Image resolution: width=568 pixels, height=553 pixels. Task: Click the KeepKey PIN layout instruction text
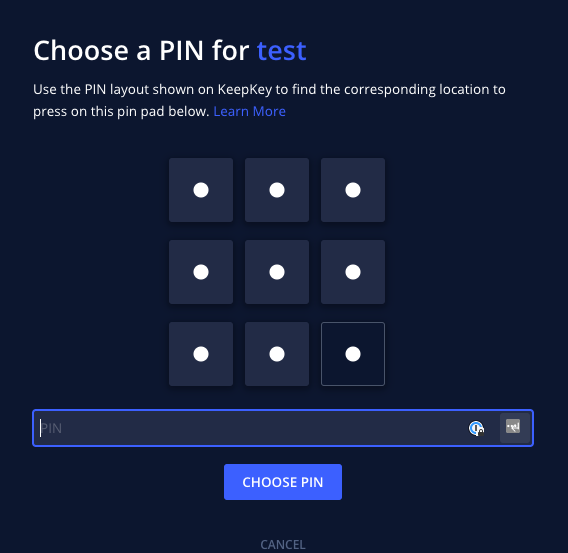(x=269, y=100)
